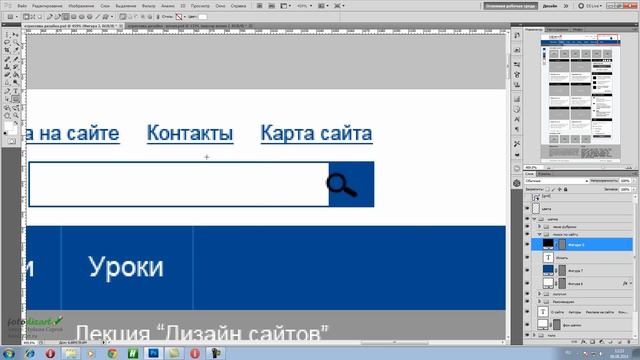Open the CS Live button
This screenshot has width=640, height=360.
coord(590,6)
